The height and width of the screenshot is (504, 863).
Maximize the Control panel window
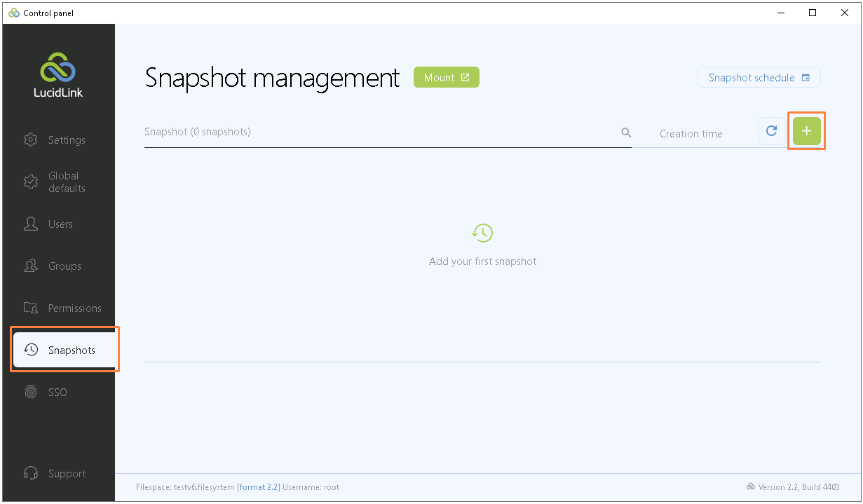point(813,13)
